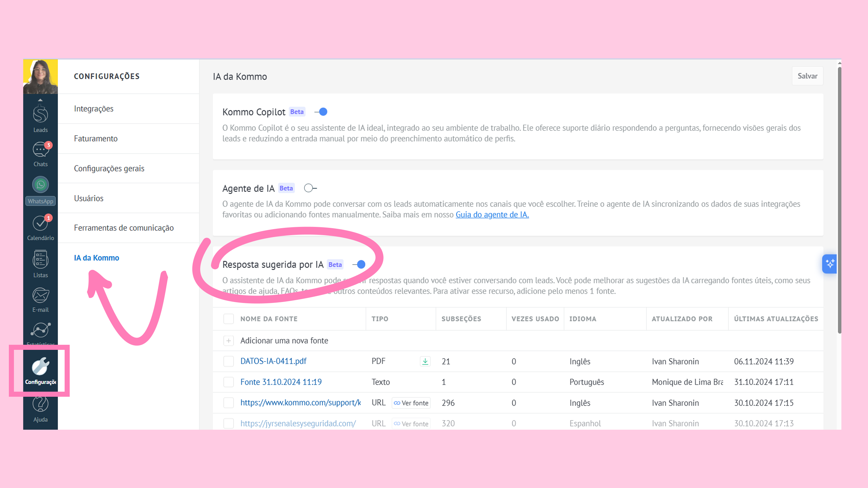Click the sidebar scroll-up arrow
The image size is (868, 488).
click(x=40, y=100)
